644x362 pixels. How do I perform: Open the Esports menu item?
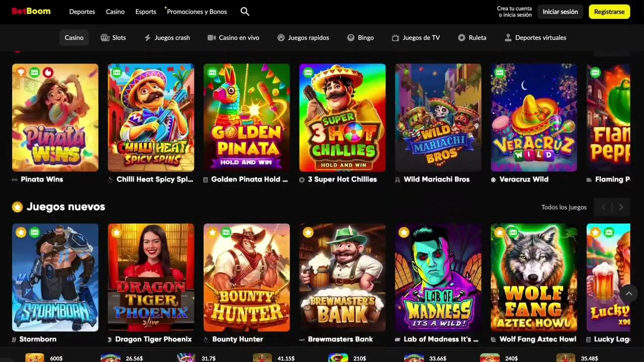pos(146,12)
